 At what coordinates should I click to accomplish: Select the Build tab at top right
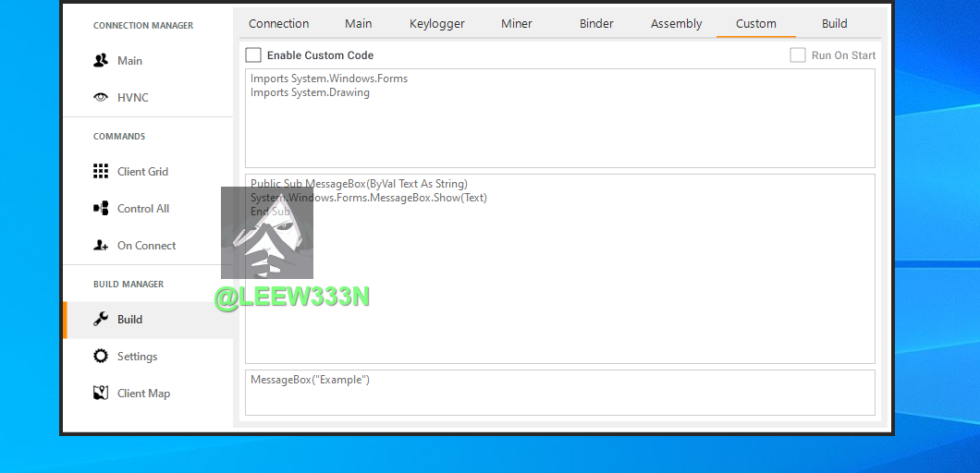pos(835,24)
